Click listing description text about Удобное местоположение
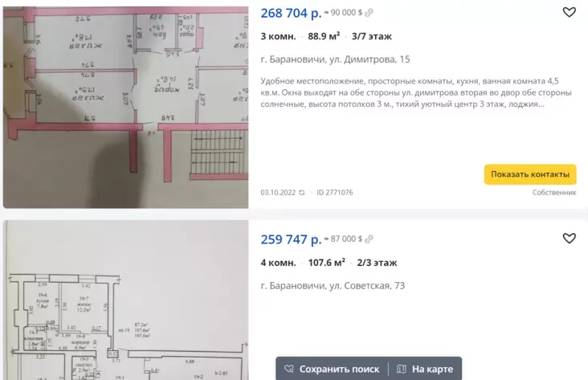The width and height of the screenshot is (588, 380). click(416, 92)
